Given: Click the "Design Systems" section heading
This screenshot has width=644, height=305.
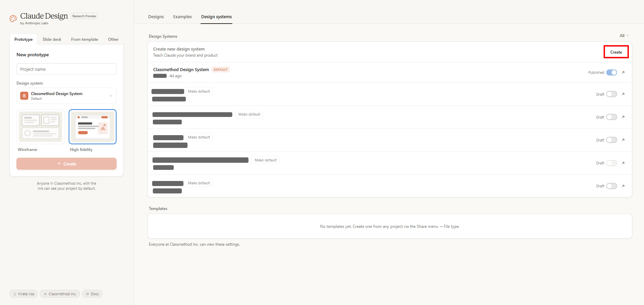Looking at the screenshot, I should [163, 36].
